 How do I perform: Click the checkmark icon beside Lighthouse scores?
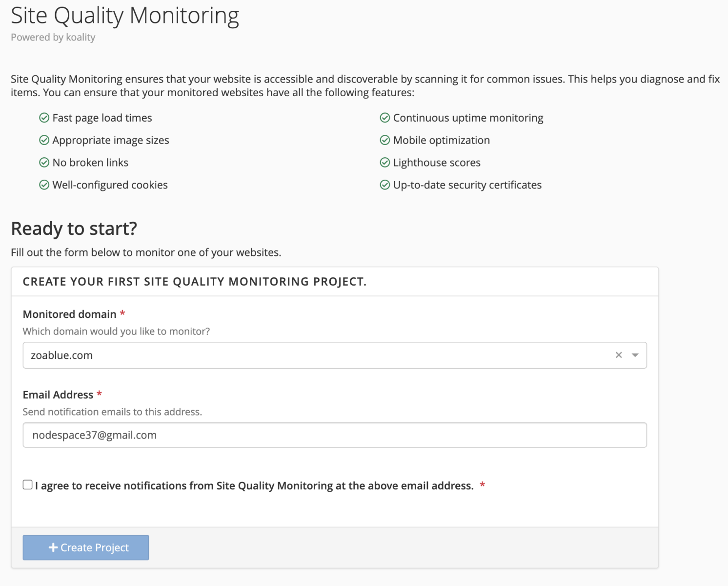(x=384, y=163)
